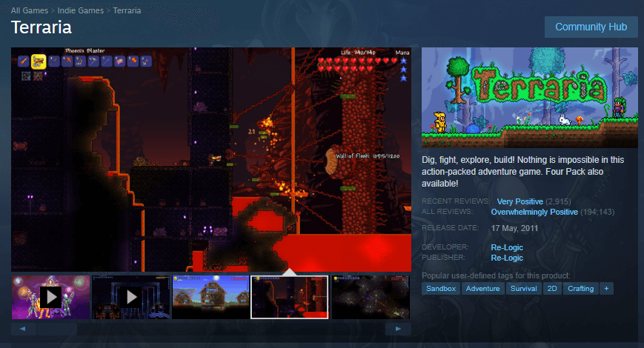Click the release date '17 May, 2011'

click(x=514, y=228)
